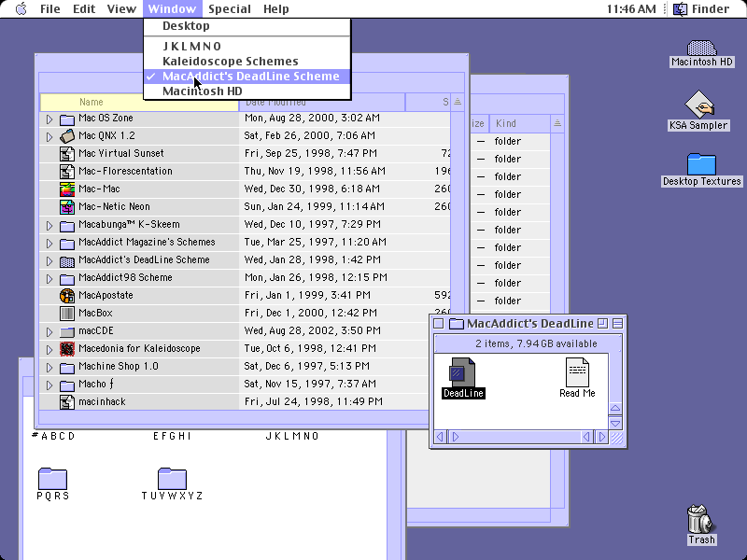Click far-right scroll arrow in DeadLine window
This screenshot has height=560, width=747.
[601, 437]
